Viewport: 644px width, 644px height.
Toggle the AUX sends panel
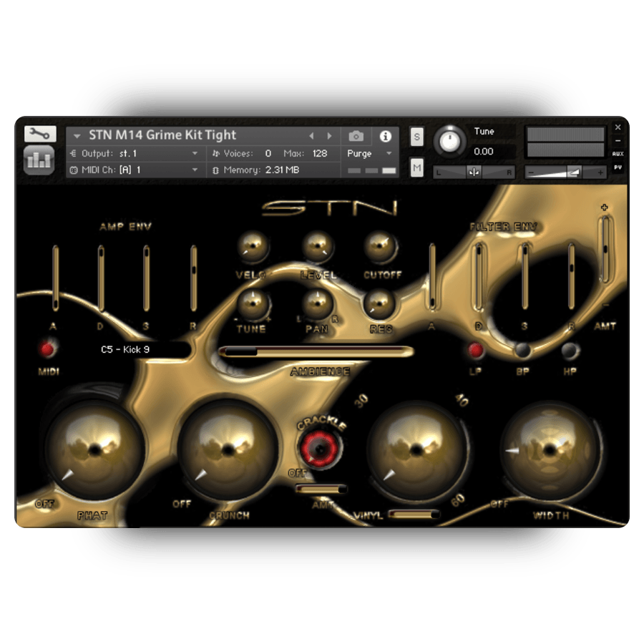(x=618, y=154)
